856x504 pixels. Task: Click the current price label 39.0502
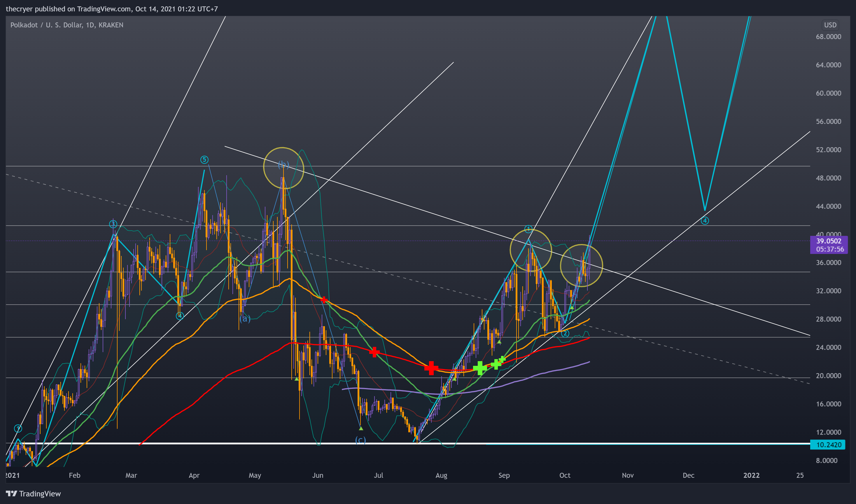tap(829, 241)
